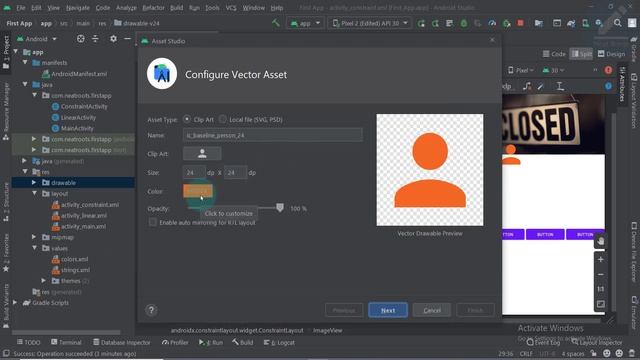Open the File menu
Image resolution: width=640 pixels, height=360 pixels.
[20, 8]
